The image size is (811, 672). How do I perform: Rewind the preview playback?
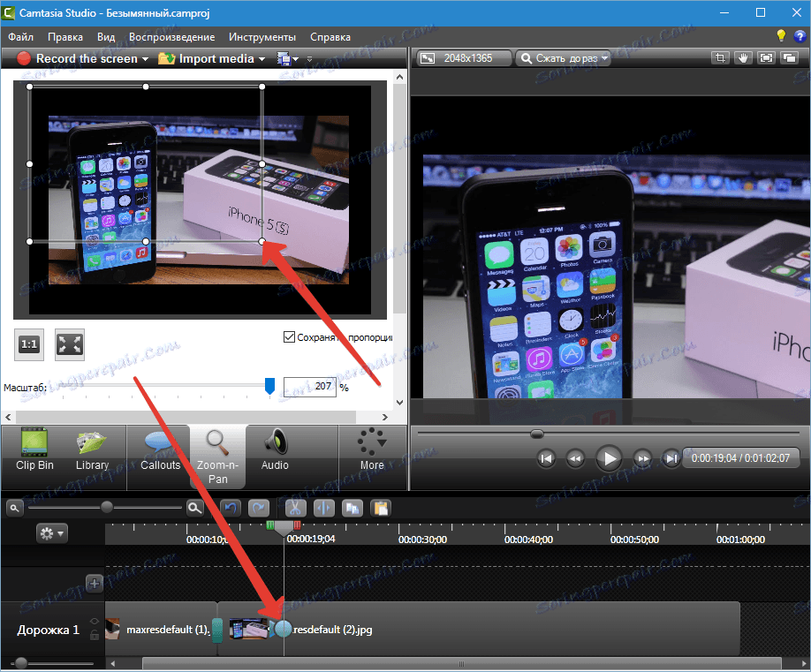point(575,458)
